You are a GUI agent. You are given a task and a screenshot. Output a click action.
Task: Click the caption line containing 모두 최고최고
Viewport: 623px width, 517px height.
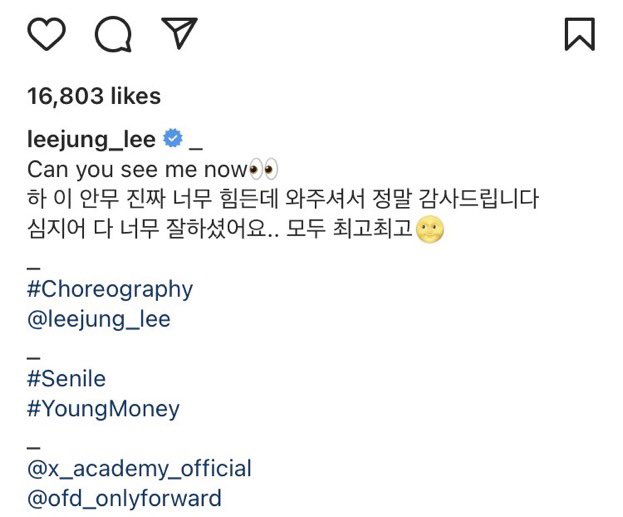(220, 229)
